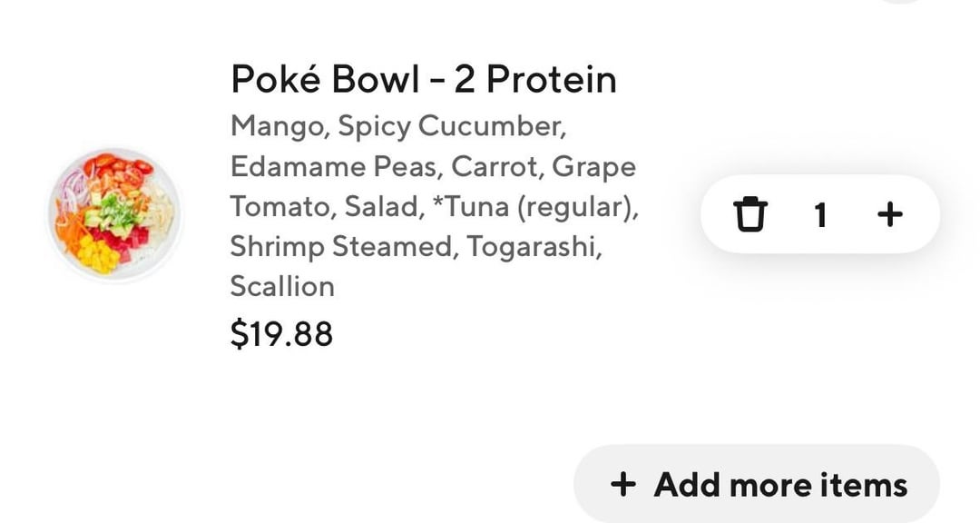Screen dimensions: 980x523
Task: Delete the Poké Bowl with trash icon
Action: coord(750,215)
